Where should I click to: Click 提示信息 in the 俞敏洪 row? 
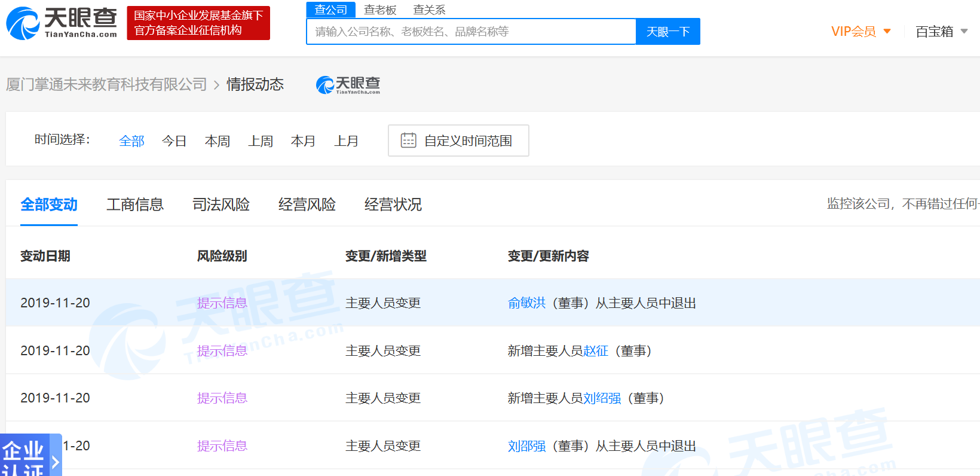222,303
